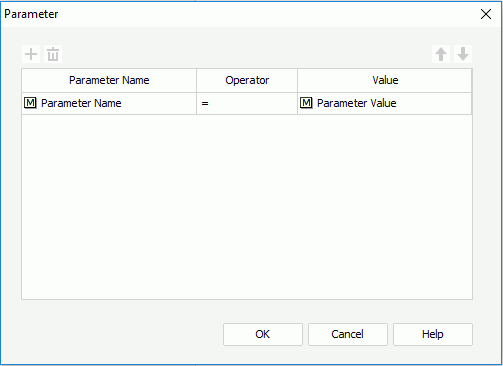Select the equals operator cell
The height and width of the screenshot is (366, 503).
247,103
